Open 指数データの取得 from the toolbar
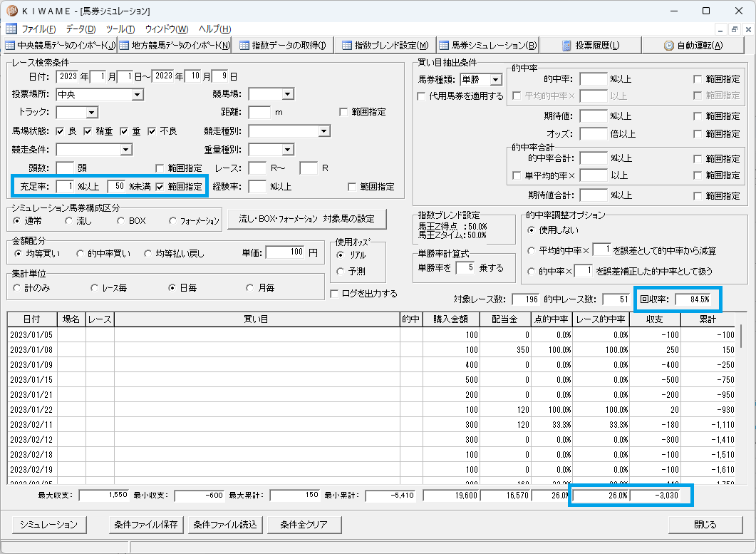 [x=283, y=46]
